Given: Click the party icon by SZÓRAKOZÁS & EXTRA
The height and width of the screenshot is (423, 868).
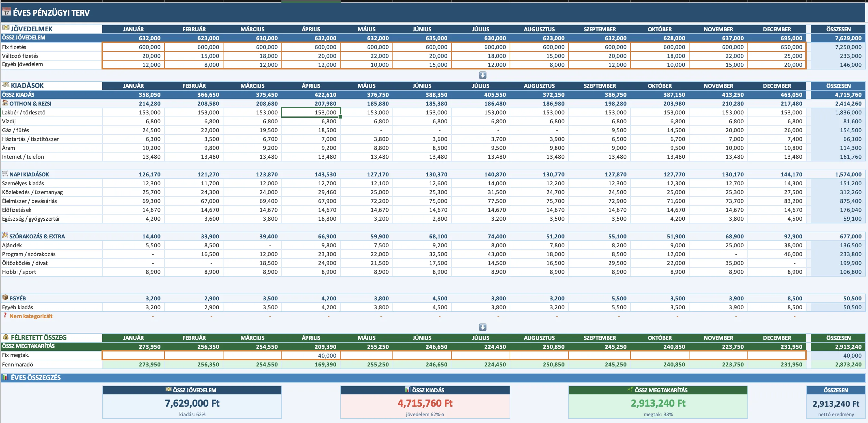Looking at the screenshot, I should pyautogui.click(x=5, y=236).
